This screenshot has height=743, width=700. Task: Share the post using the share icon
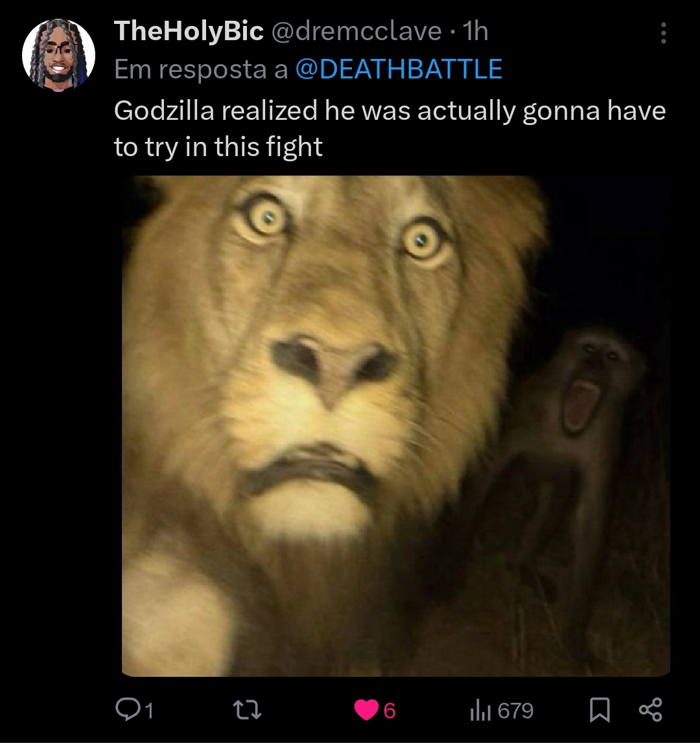651,709
